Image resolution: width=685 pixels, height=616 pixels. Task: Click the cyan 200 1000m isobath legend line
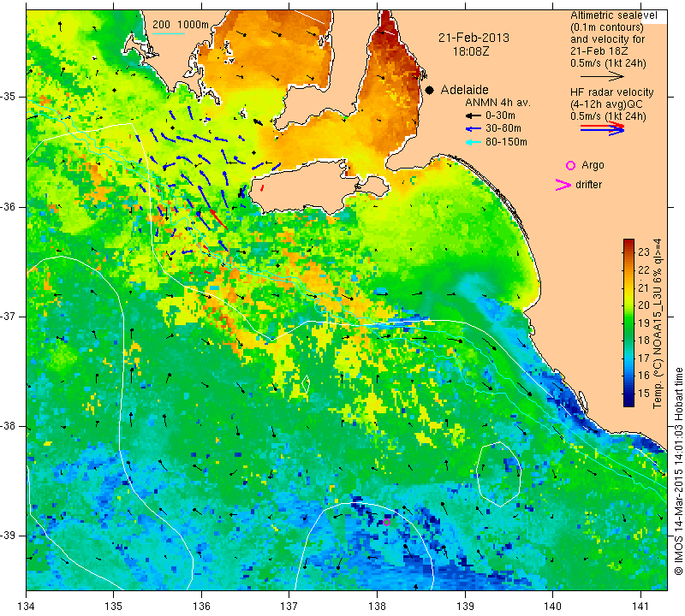point(169,33)
